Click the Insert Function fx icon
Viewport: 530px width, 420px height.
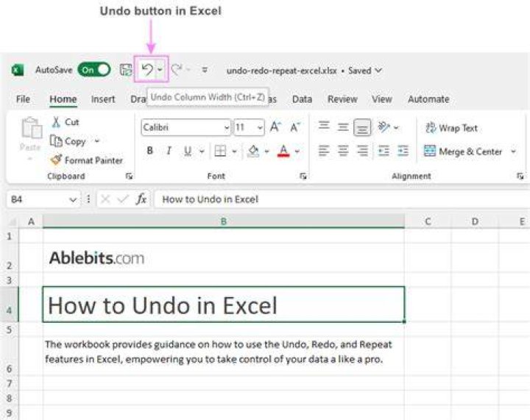point(141,199)
